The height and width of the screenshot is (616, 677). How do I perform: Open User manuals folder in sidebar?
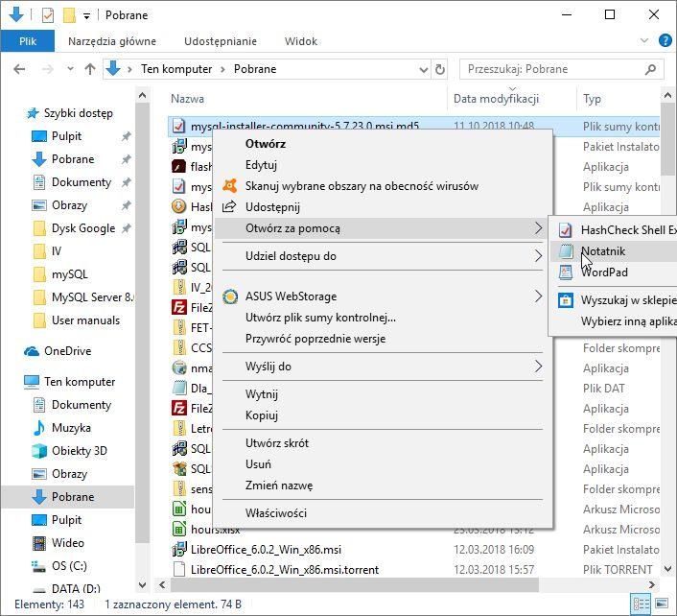85,320
